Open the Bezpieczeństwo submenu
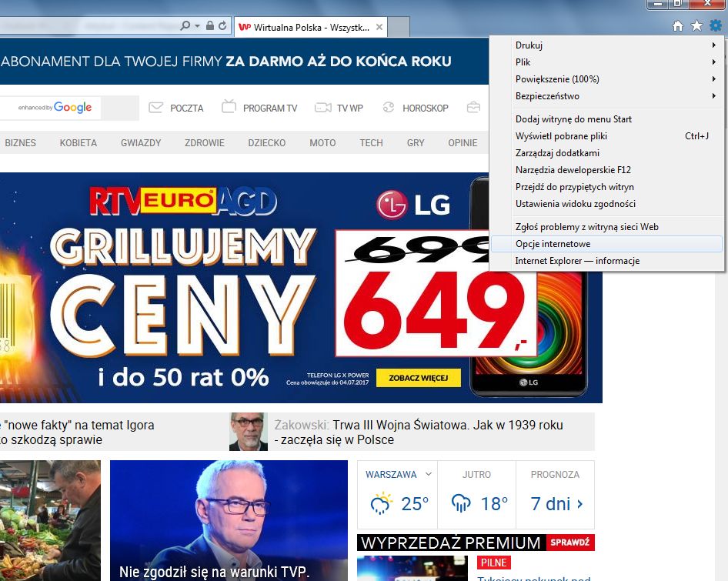The image size is (728, 581). pos(606,96)
